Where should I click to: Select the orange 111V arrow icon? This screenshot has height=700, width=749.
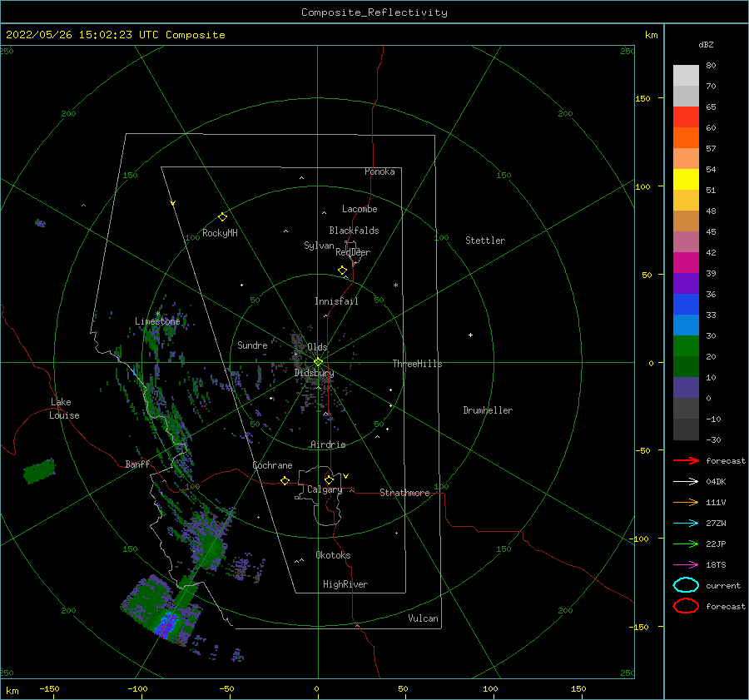pos(686,502)
